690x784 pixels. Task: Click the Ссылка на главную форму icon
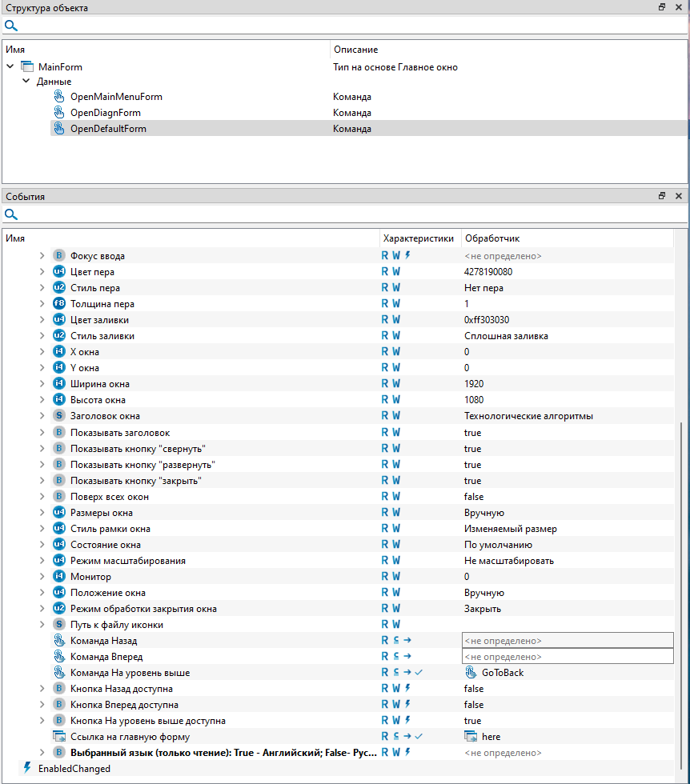click(58, 737)
